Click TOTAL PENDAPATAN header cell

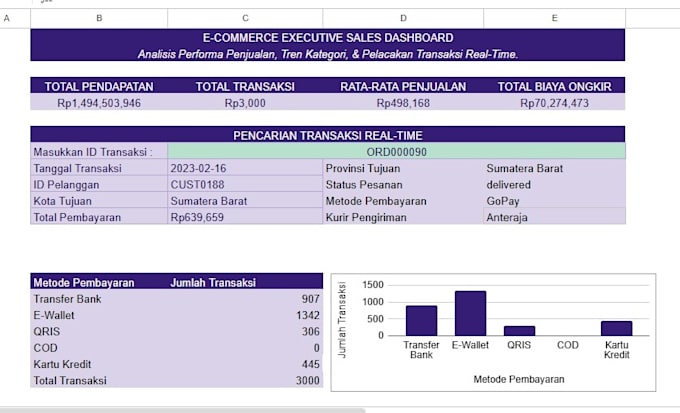[99, 86]
